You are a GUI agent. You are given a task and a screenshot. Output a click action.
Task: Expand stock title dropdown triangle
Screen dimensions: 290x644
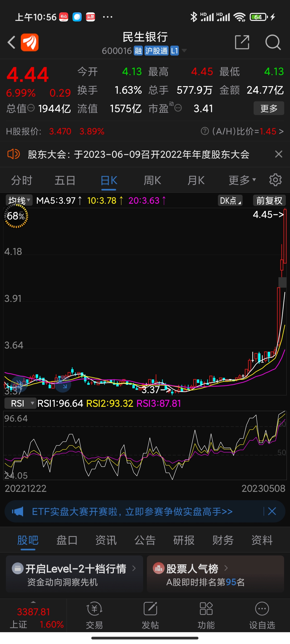184,50
